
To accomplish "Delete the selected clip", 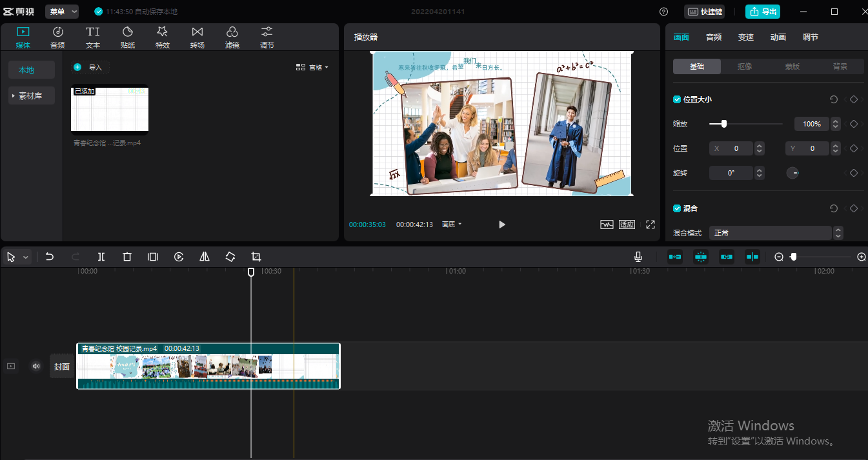I will [x=127, y=257].
